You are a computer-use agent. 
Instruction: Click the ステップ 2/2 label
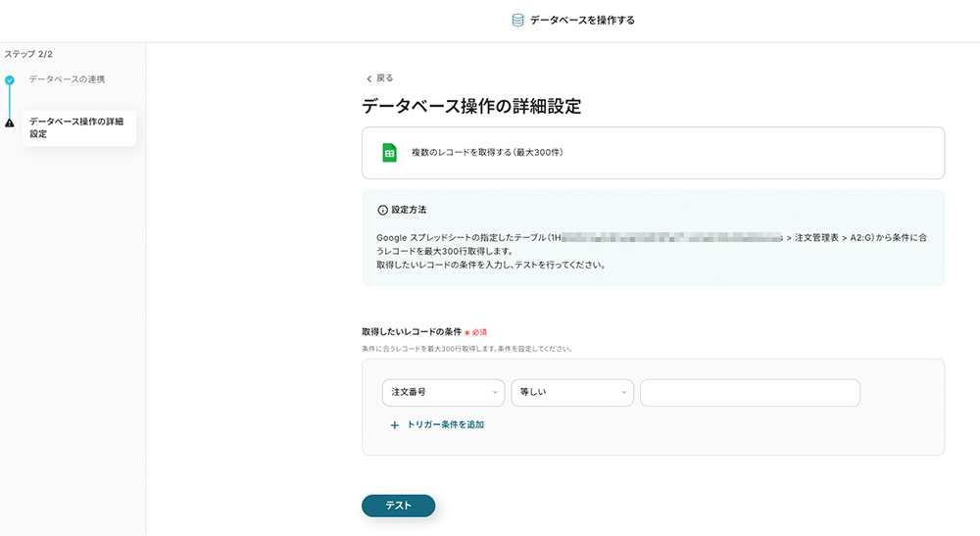[28, 54]
